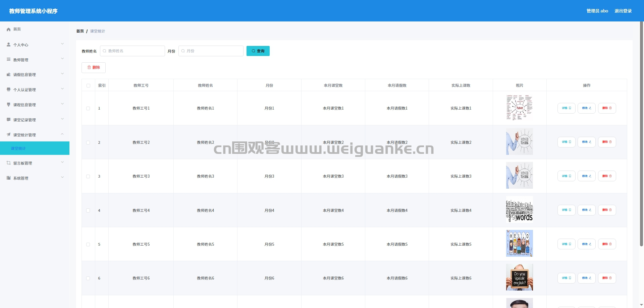The width and height of the screenshot is (644, 308).
Task: Click the 查询 search button
Action: click(258, 51)
